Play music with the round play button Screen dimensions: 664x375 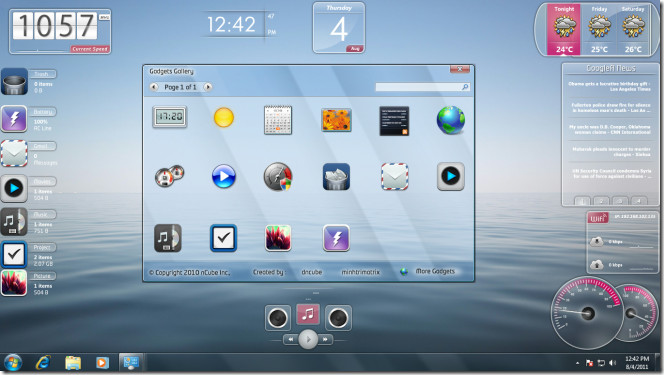308,339
